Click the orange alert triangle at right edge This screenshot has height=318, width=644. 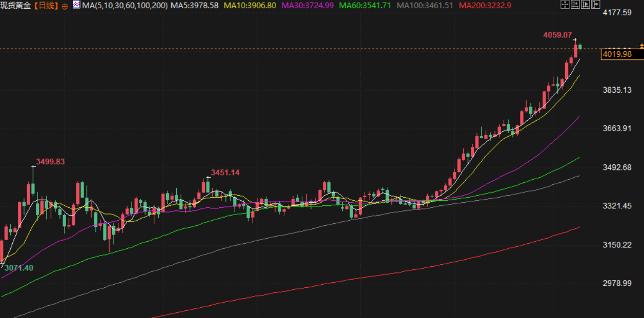(x=641, y=46)
